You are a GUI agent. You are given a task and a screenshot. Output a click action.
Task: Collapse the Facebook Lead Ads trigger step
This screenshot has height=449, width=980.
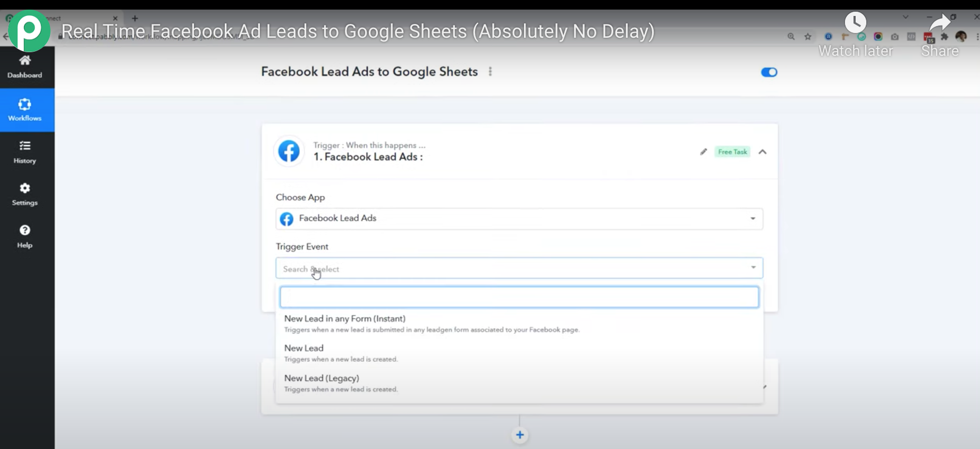(x=763, y=152)
